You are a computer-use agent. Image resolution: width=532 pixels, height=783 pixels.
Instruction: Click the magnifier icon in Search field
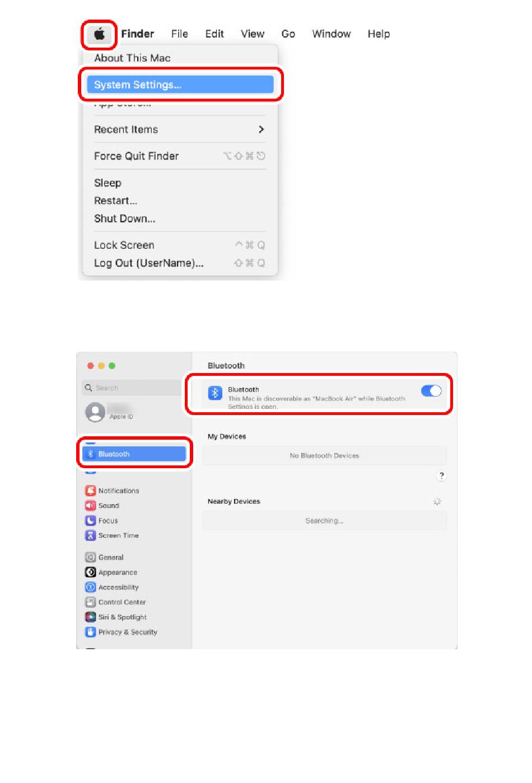tap(88, 388)
